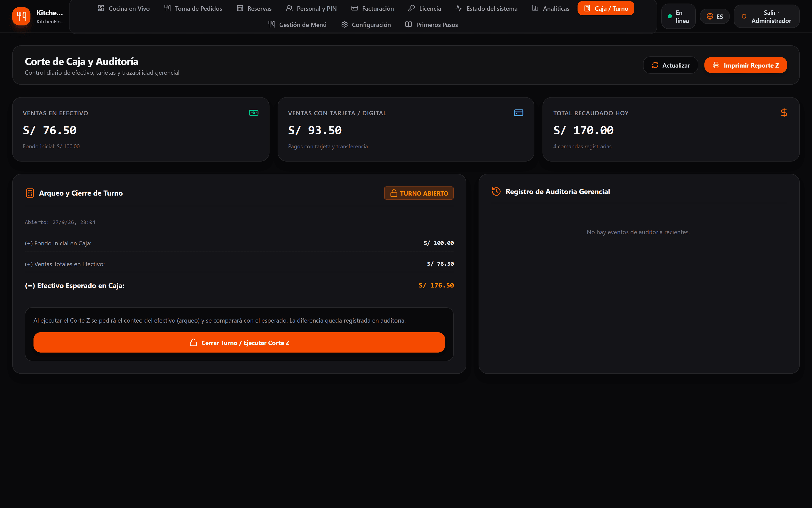Screen dimensions: 812x508
Task: Click the 'Corte de Caja y Auditoría' heading
Action: 81,61
